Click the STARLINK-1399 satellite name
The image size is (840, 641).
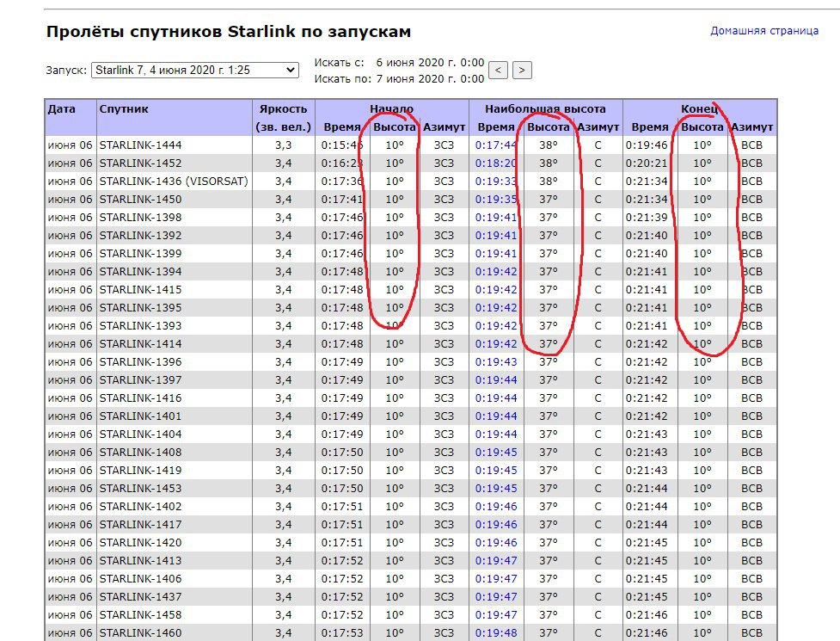(140, 254)
